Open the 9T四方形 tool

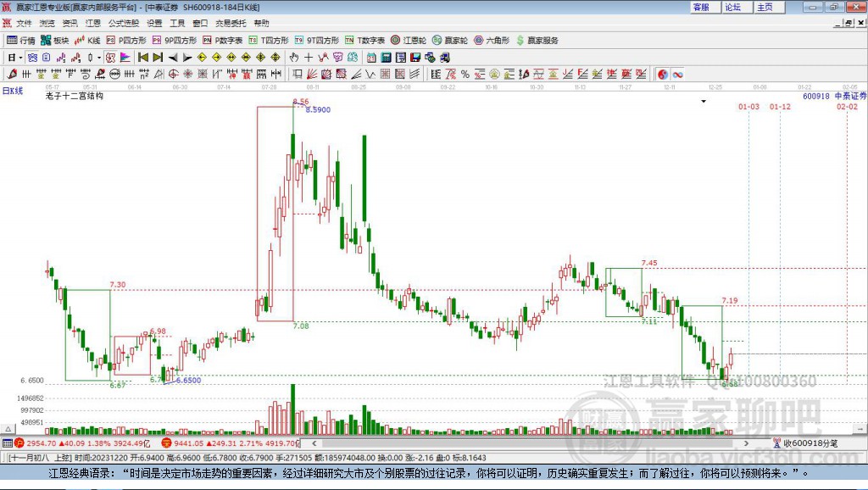tap(317, 41)
